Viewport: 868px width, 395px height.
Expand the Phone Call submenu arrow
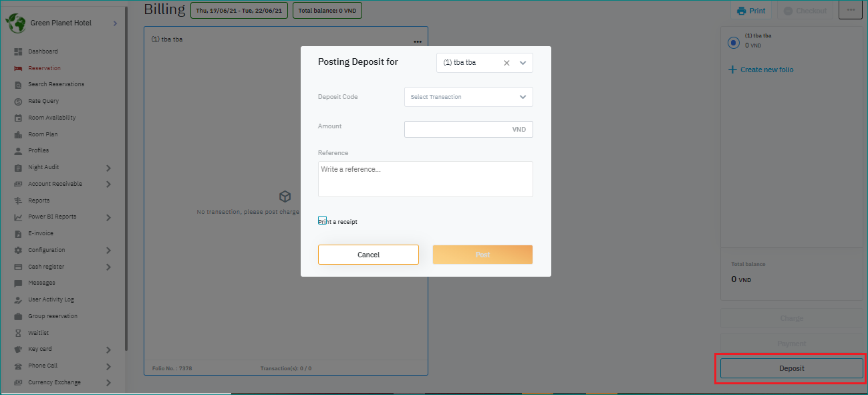(108, 366)
